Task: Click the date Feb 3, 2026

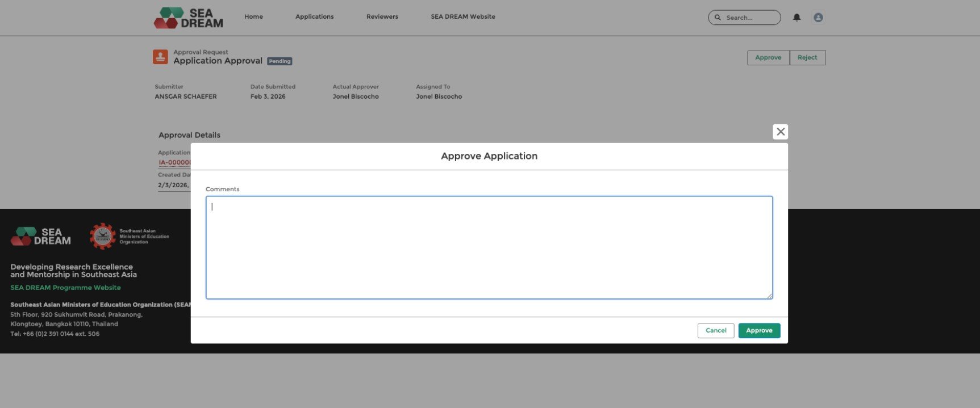Action: (268, 96)
